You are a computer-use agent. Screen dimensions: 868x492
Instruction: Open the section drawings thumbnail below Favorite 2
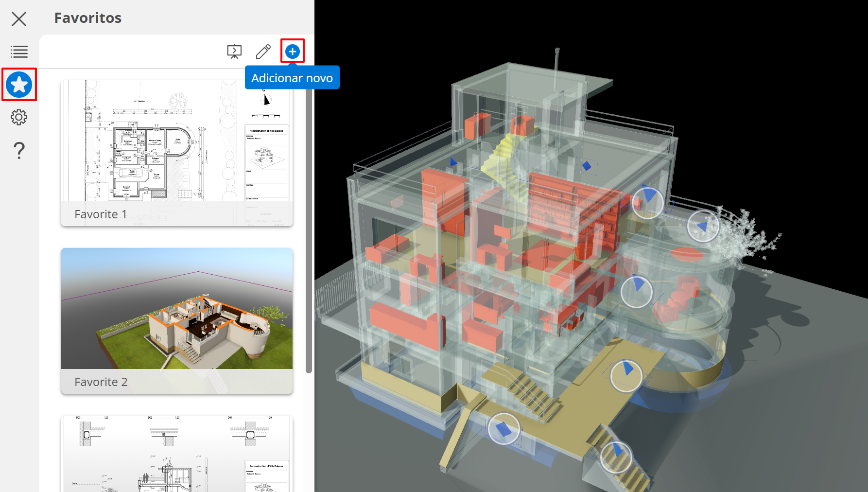177,454
